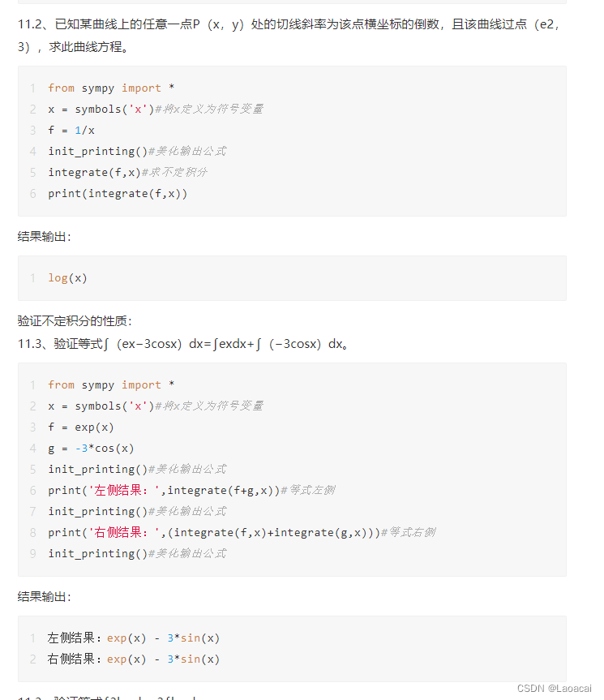Click line number 9 in second code block
This screenshot has width=604, height=700.
coord(33,553)
